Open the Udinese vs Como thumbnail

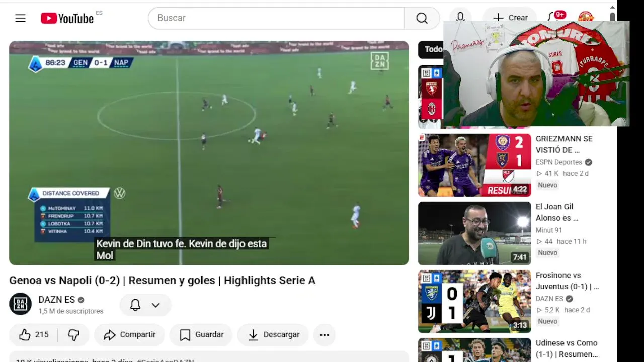(474, 350)
